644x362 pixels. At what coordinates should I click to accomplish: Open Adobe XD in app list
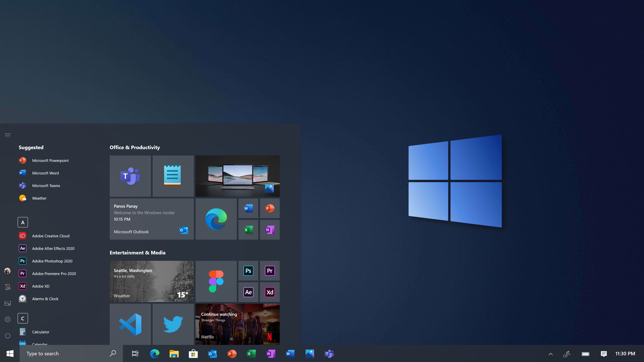[x=34, y=286]
